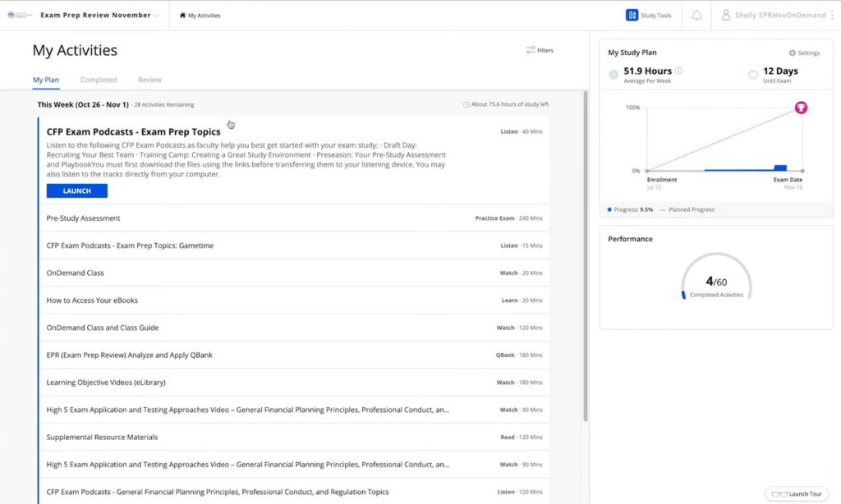Switch to the Completed tab
Screen dimensions: 841x504
(99, 80)
